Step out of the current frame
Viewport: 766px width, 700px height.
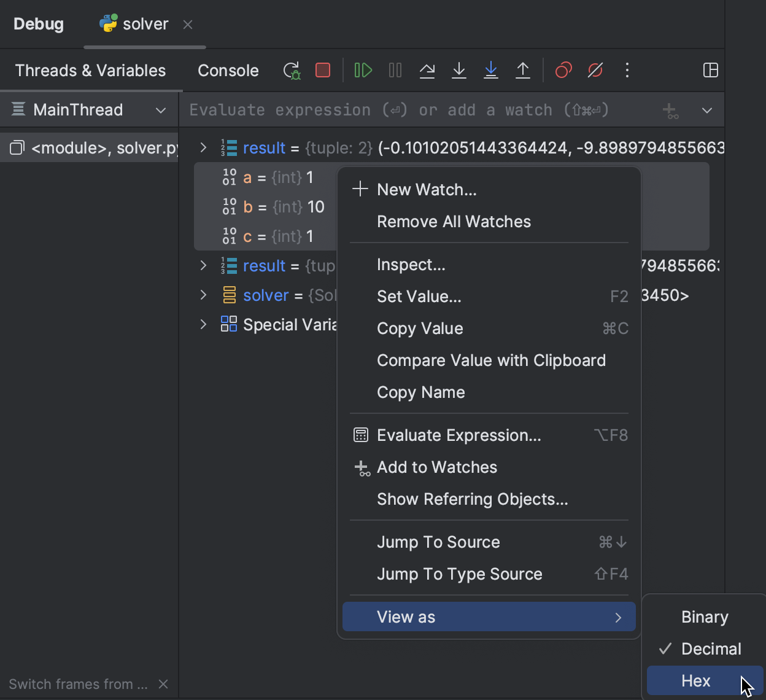(x=523, y=70)
